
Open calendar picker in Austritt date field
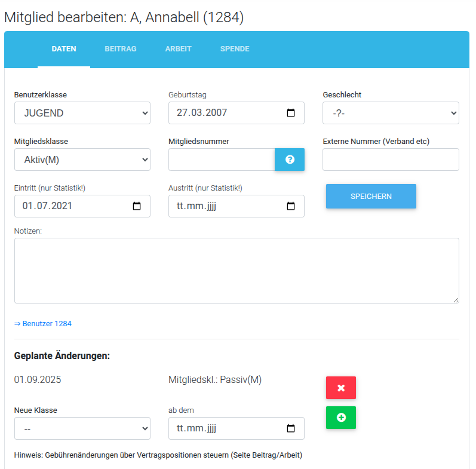291,206
